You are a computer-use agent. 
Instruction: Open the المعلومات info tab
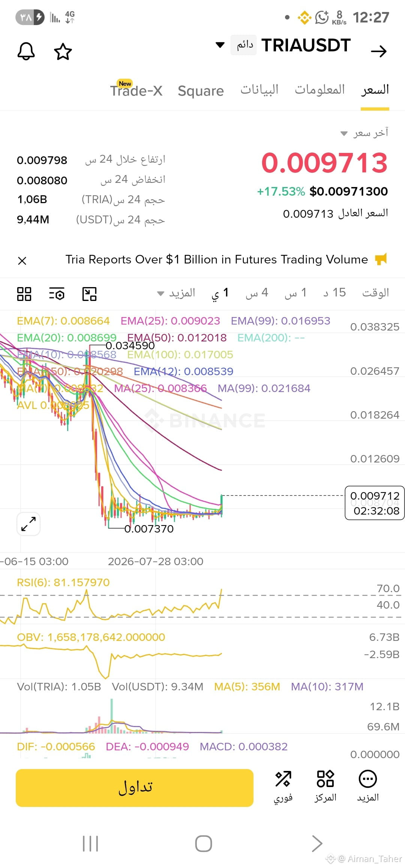click(x=319, y=90)
